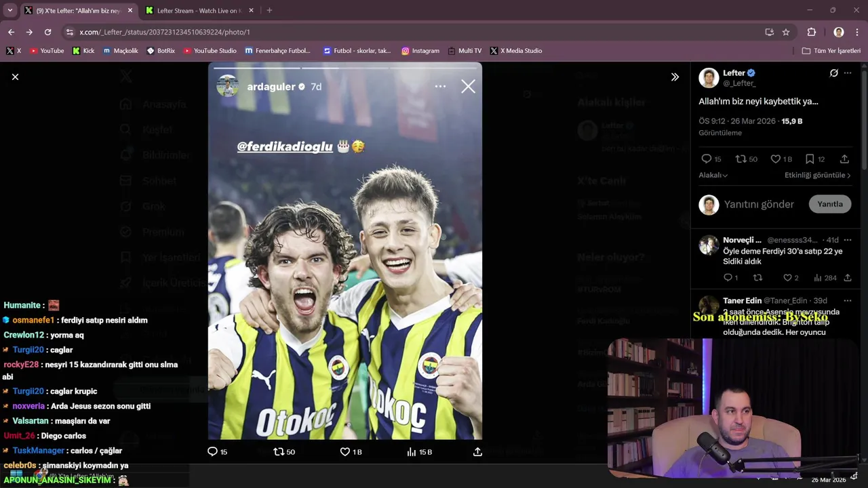Click the address bar URL
868x488 pixels.
pyautogui.click(x=165, y=32)
